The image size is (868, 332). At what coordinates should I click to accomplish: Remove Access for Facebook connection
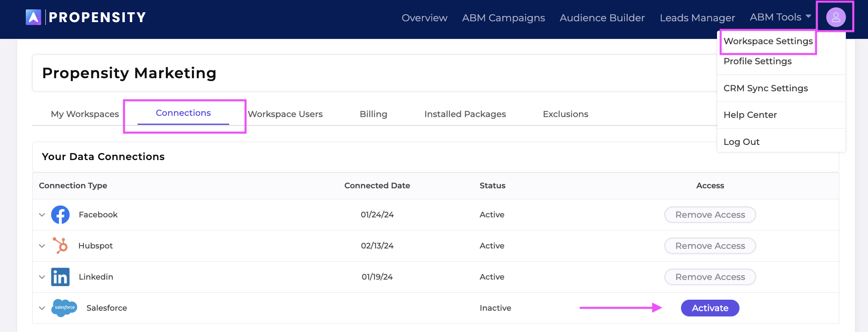coord(710,215)
